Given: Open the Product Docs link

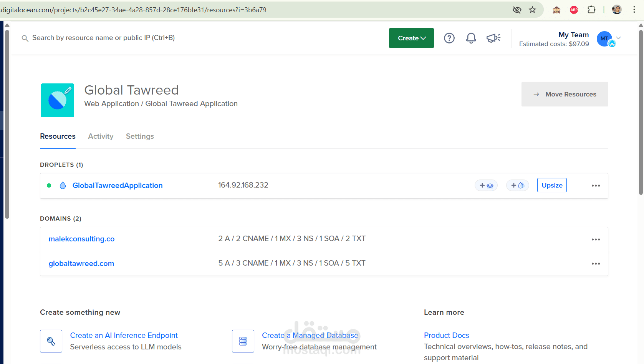Looking at the screenshot, I should pyautogui.click(x=447, y=336).
